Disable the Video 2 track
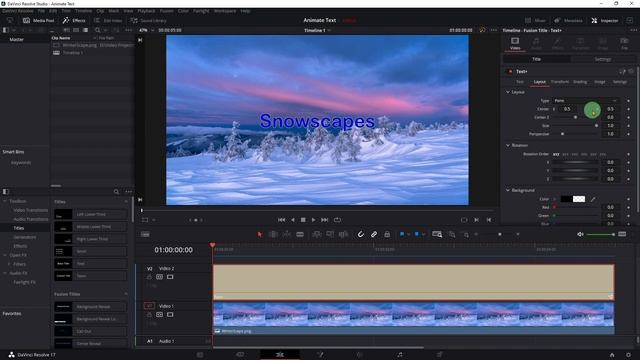This screenshot has width=640, height=360. point(170,277)
